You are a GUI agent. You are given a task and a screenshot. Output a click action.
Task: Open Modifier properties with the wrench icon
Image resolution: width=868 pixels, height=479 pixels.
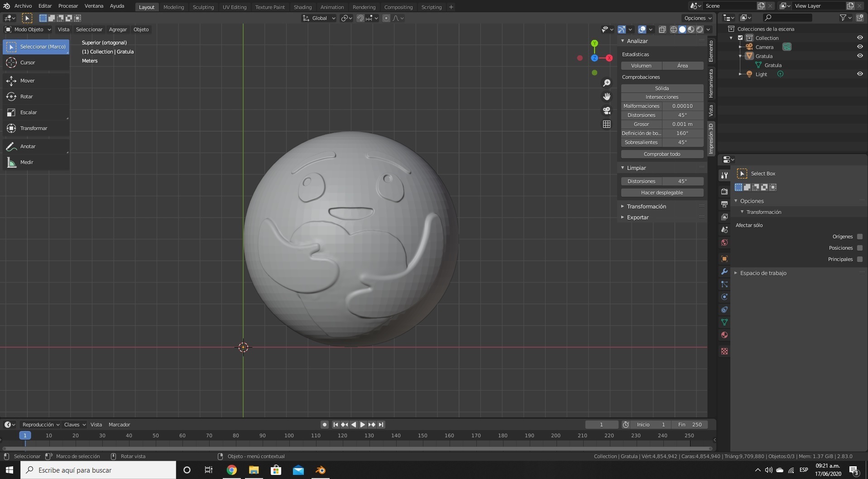[x=724, y=271]
